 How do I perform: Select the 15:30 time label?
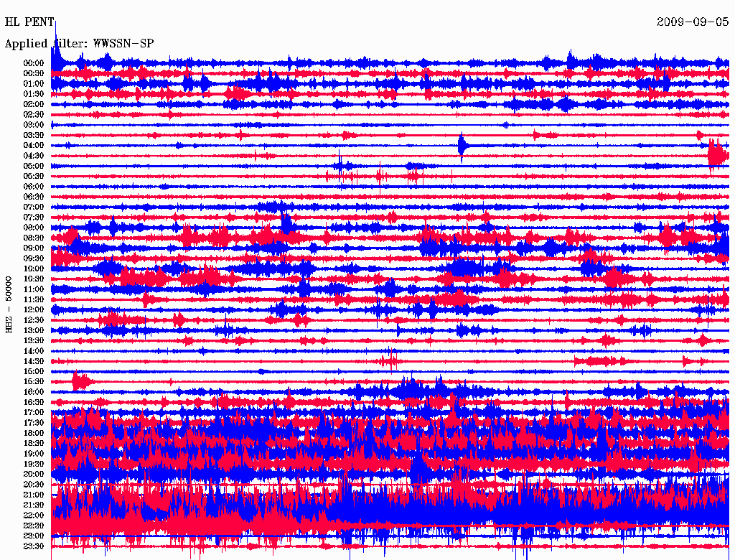coord(33,382)
